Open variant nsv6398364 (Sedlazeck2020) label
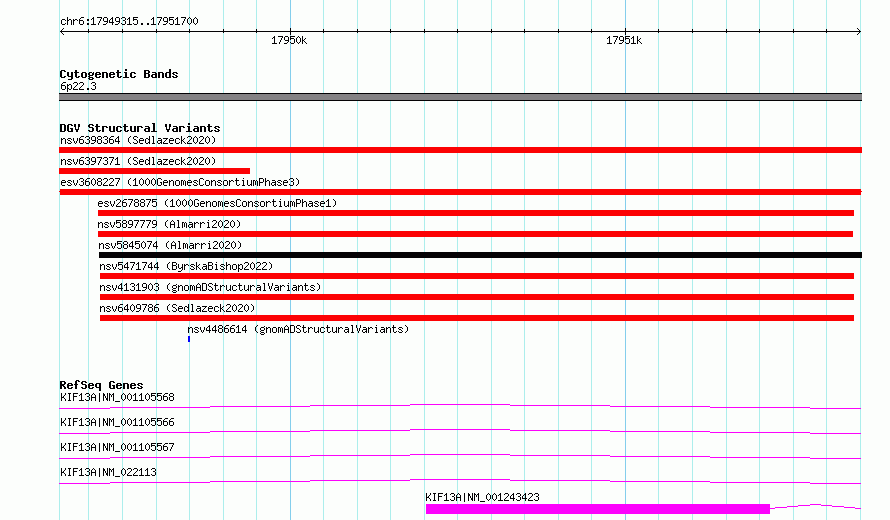Image resolution: width=890 pixels, height=520 pixels. pos(138,140)
